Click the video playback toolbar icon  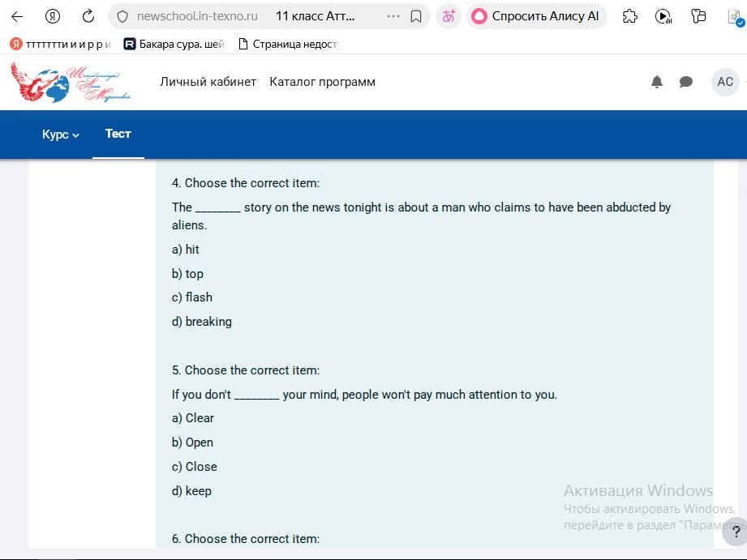point(663,17)
